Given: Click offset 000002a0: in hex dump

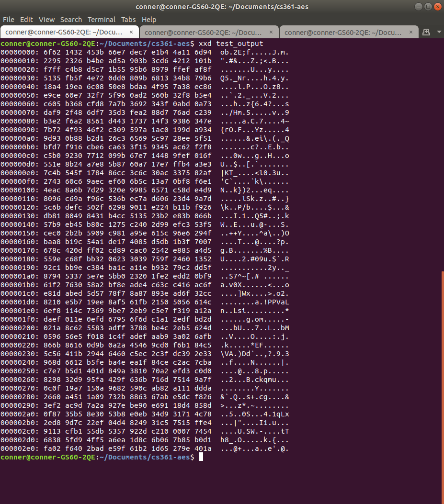Looking at the screenshot, I should pos(20,414).
